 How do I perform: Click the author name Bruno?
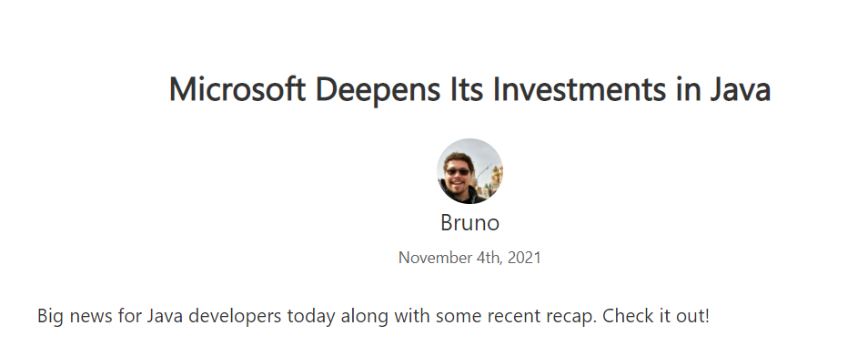pos(470,222)
